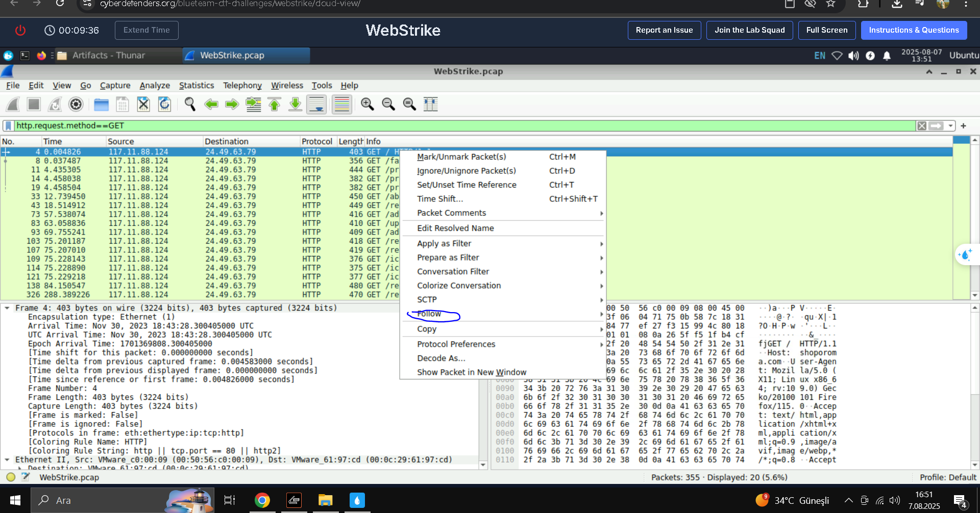Expand the Packet Comments submenu
This screenshot has height=513, width=980.
pos(503,213)
